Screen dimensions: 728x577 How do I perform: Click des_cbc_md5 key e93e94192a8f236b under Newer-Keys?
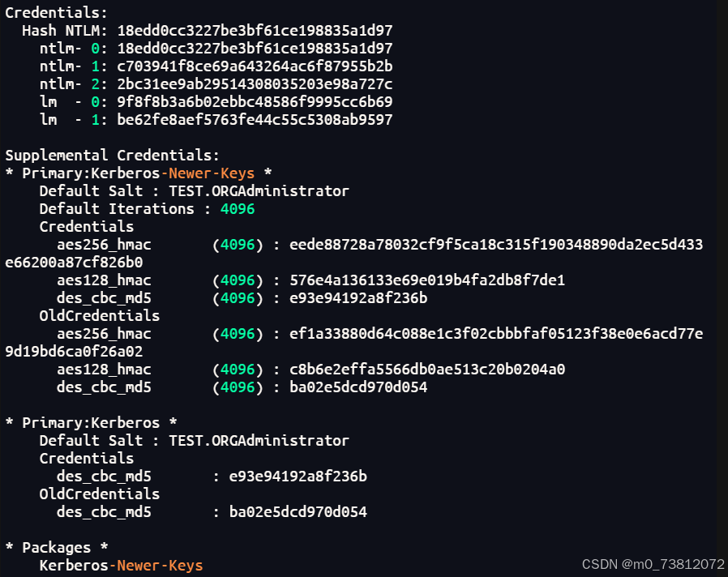(358, 298)
